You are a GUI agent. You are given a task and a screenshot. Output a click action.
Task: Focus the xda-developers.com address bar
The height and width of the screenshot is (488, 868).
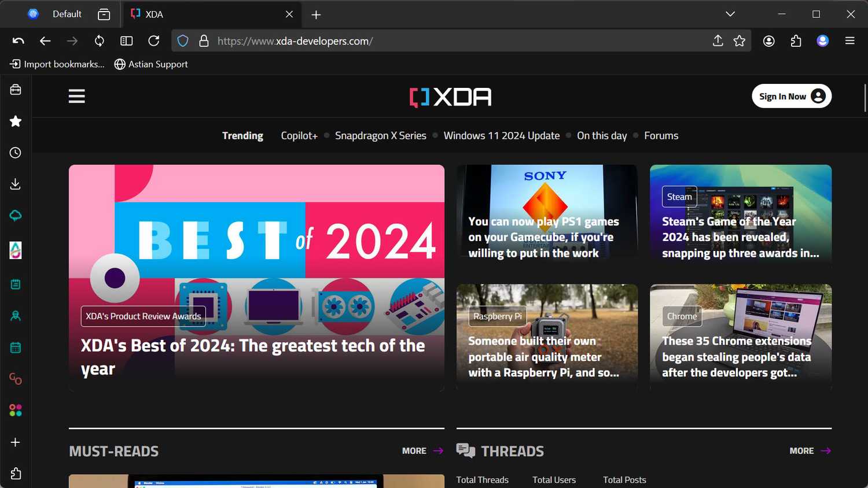coord(460,40)
